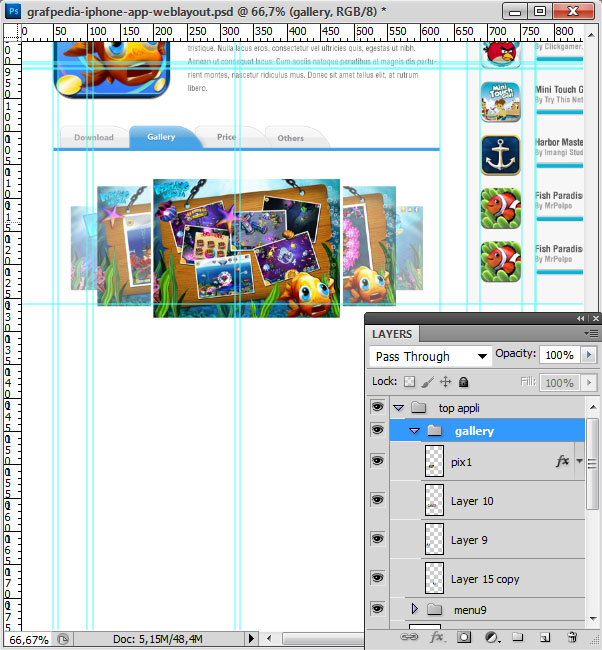The height and width of the screenshot is (650, 602).
Task: Click the Gallery tab in the layout
Action: click(x=161, y=137)
